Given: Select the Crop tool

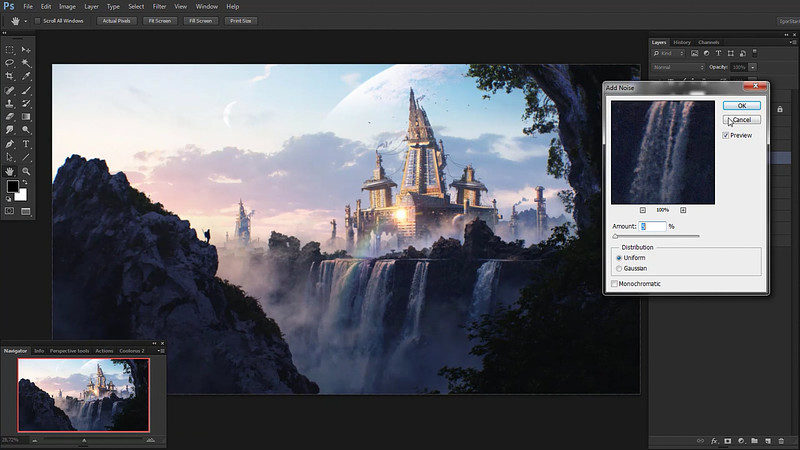Looking at the screenshot, I should click(x=10, y=76).
